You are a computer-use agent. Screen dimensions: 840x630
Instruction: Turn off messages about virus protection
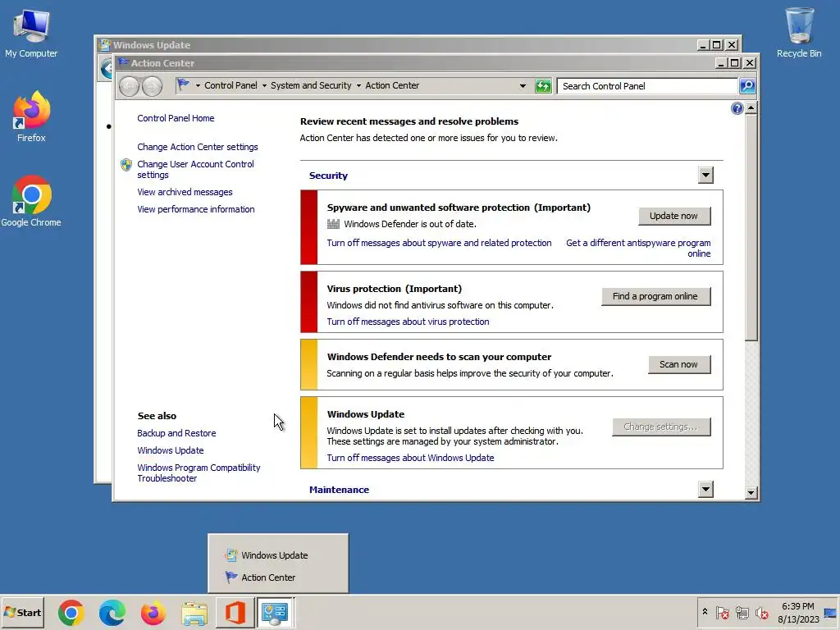tap(409, 322)
